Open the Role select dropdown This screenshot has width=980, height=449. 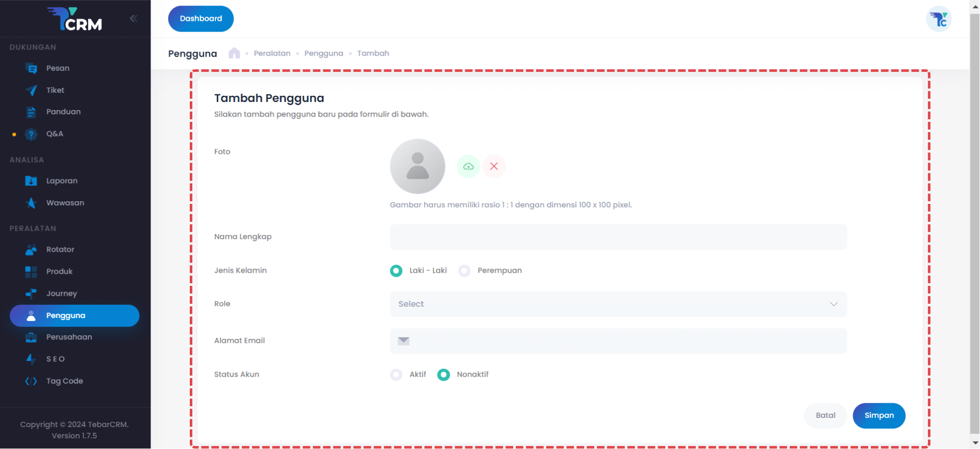[618, 304]
